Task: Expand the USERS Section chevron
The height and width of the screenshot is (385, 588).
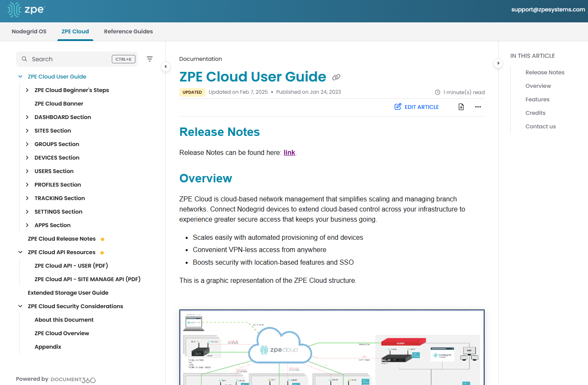Action: 27,171
